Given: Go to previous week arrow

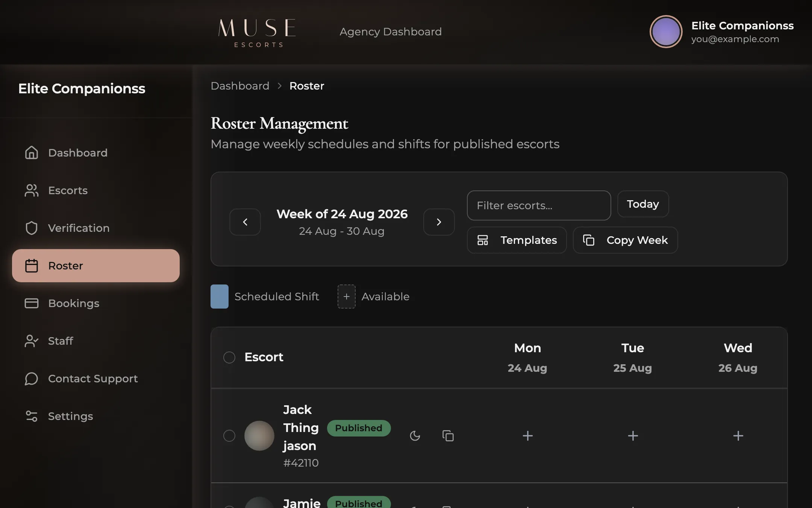Looking at the screenshot, I should coord(245,222).
